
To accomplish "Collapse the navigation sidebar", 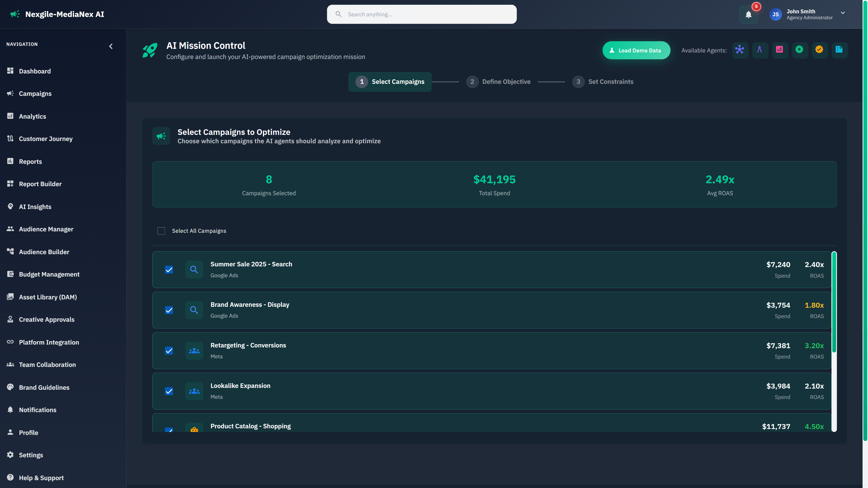I will point(111,46).
